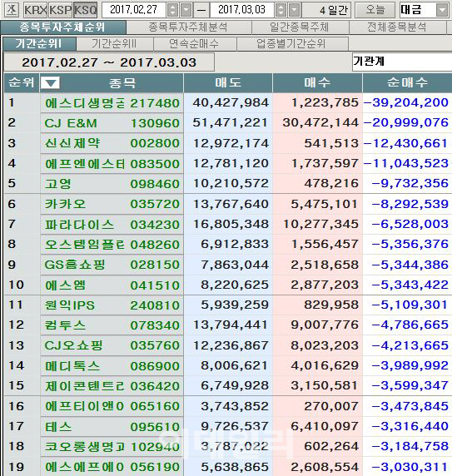Select stock 에스엠 041510
The width and height of the screenshot is (452, 476).
[x=112, y=285]
